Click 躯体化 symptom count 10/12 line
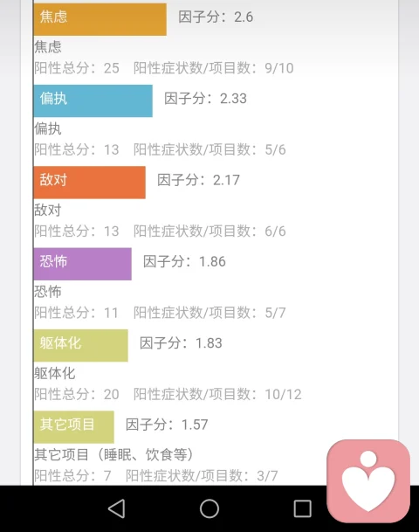 click(217, 394)
